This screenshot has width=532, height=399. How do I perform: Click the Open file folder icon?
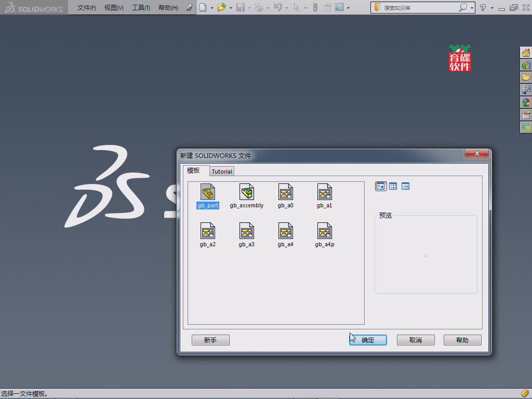tap(221, 7)
